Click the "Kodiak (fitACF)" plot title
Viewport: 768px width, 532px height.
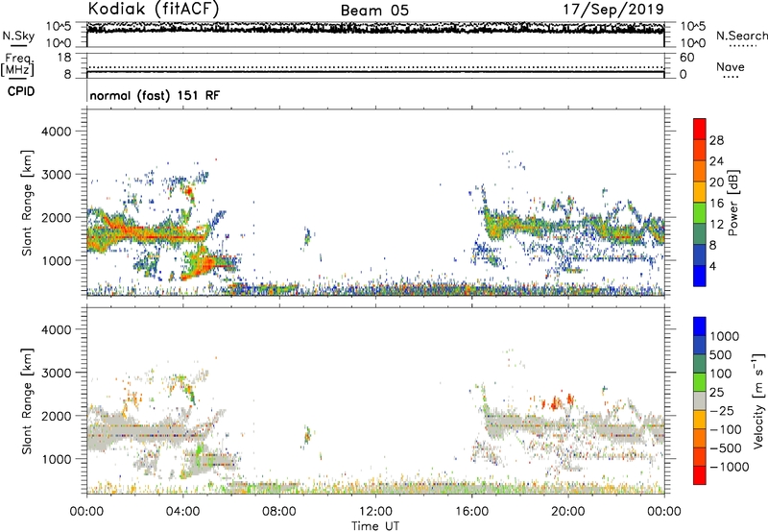coord(154,10)
